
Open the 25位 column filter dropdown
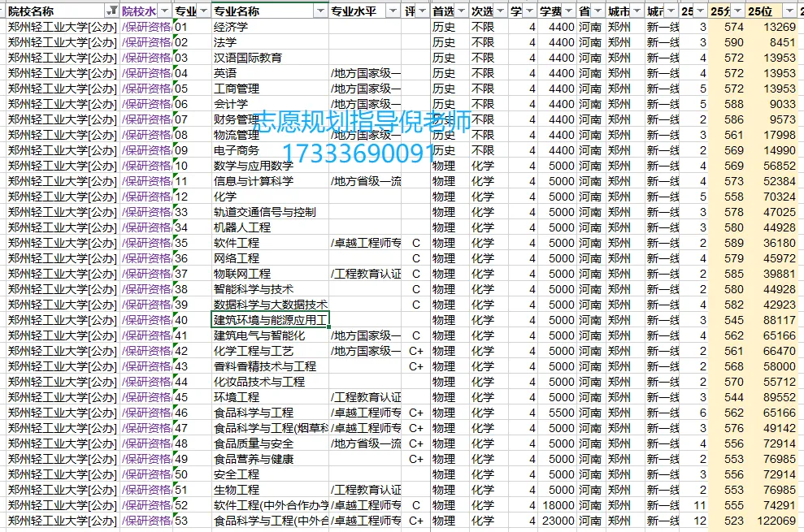click(x=789, y=11)
